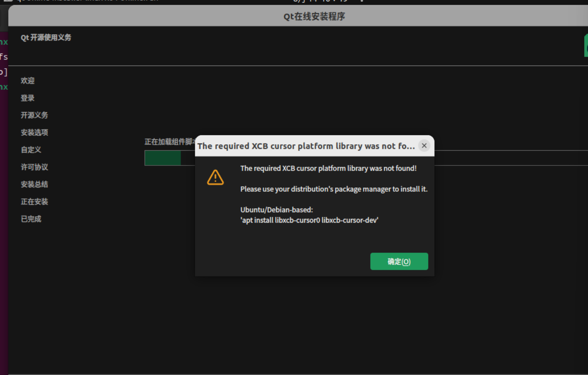Click the Qt 开源使用义务 page heading
This screenshot has height=375, width=588.
coord(46,37)
